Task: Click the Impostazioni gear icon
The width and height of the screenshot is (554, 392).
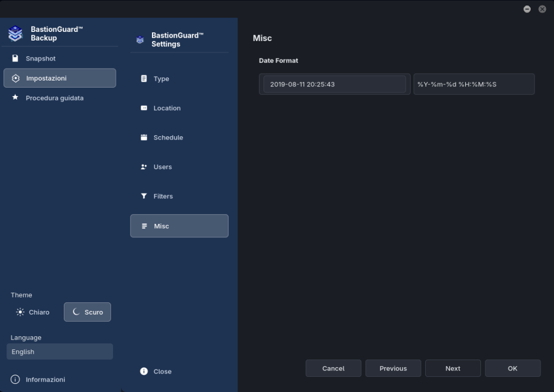Action: [16, 78]
